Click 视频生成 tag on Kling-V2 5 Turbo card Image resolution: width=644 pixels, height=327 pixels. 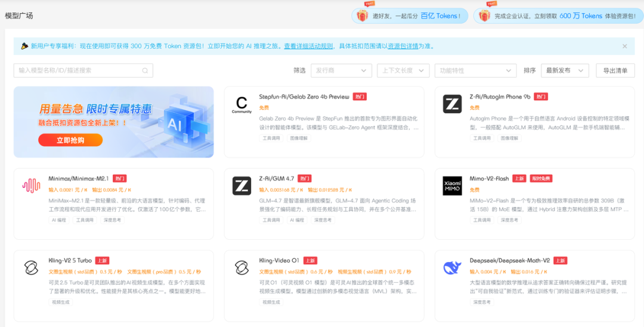tap(60, 302)
